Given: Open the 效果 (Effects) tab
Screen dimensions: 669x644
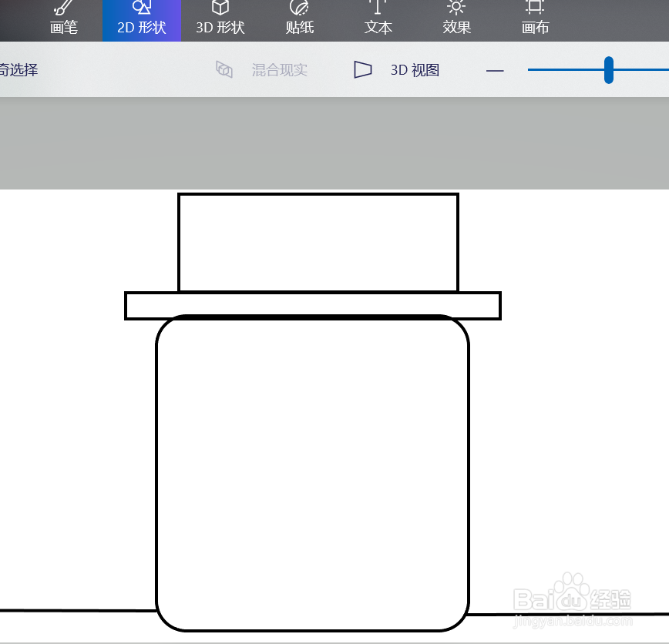Looking at the screenshot, I should 456,20.
